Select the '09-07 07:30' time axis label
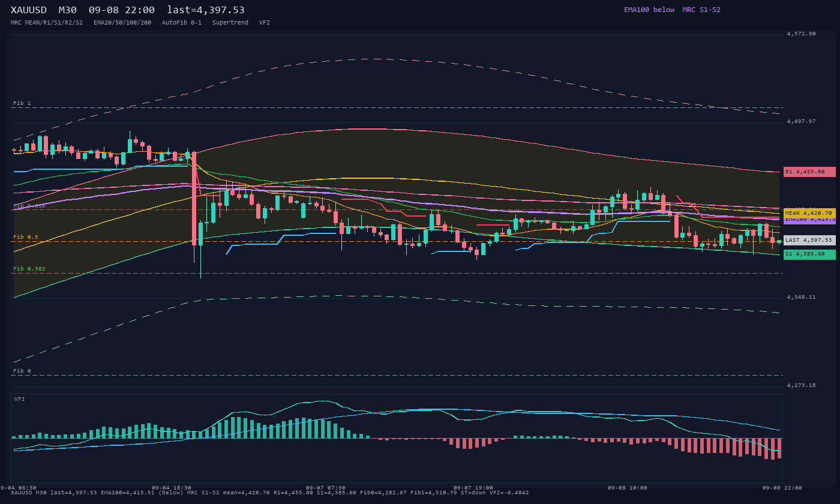The image size is (840, 504). 326,488
